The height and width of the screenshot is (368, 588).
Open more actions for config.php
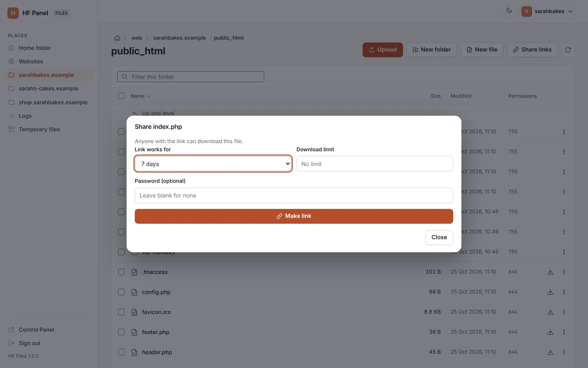click(564, 292)
